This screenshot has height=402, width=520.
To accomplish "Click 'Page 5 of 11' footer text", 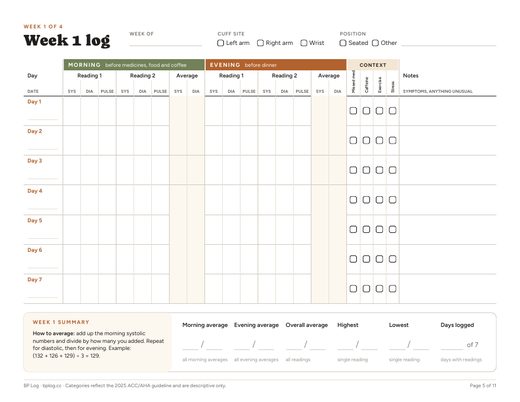I will coord(483,386).
